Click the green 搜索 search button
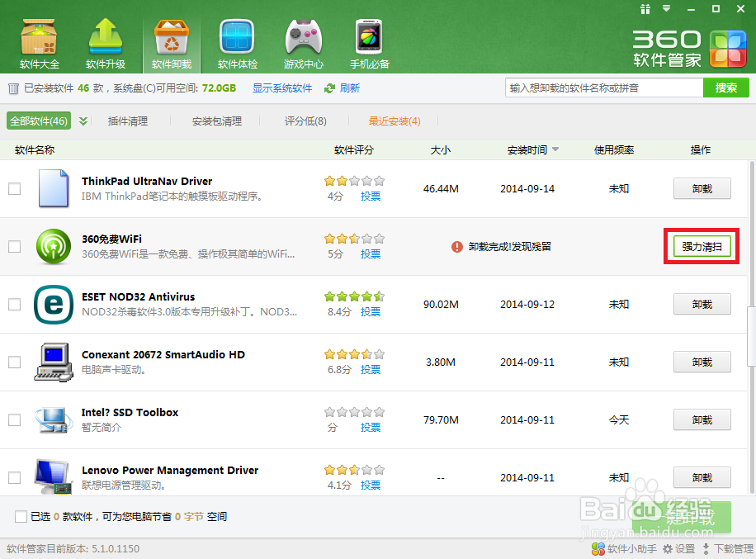The image size is (756, 559). (726, 88)
